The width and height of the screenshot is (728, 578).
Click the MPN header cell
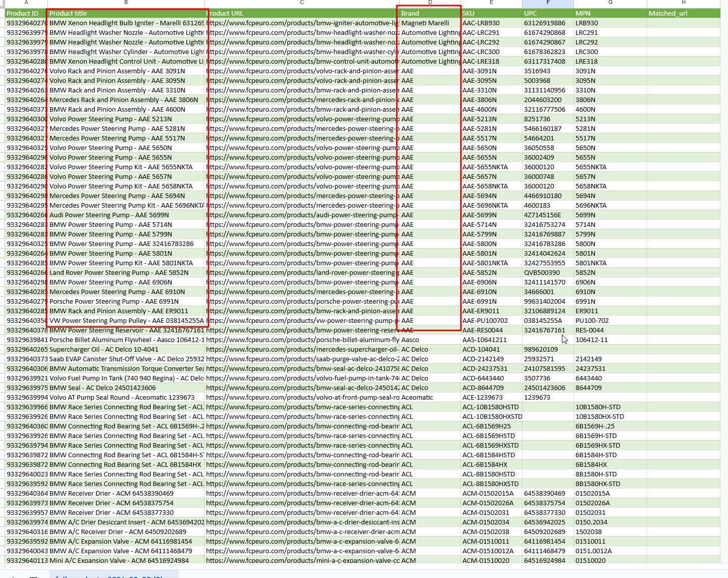point(610,13)
